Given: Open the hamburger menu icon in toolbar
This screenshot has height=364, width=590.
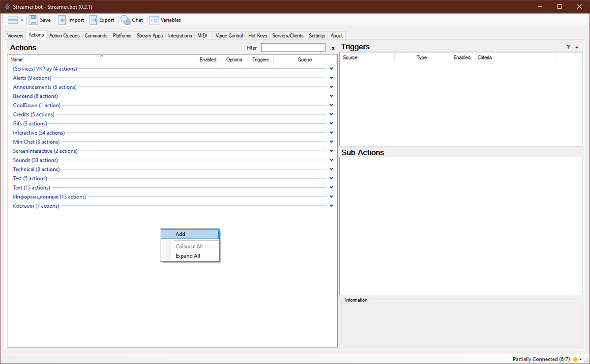Looking at the screenshot, I should coord(13,20).
